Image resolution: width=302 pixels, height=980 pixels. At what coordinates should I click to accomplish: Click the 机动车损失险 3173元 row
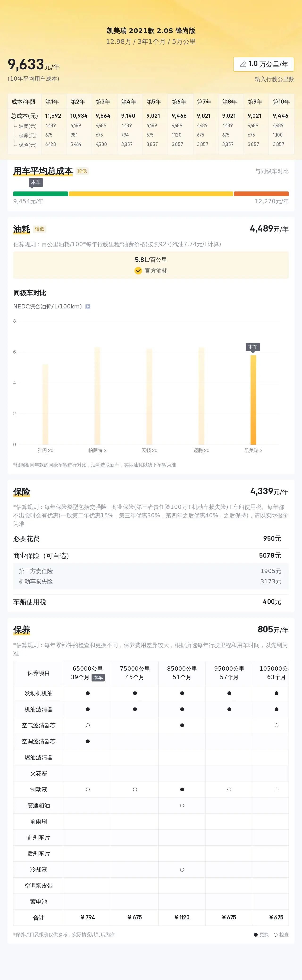tap(151, 582)
